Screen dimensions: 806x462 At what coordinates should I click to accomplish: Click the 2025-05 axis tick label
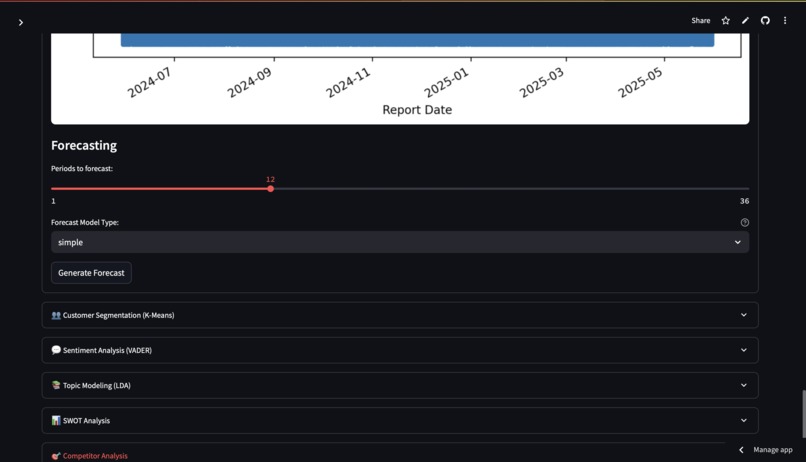pyautogui.click(x=640, y=82)
